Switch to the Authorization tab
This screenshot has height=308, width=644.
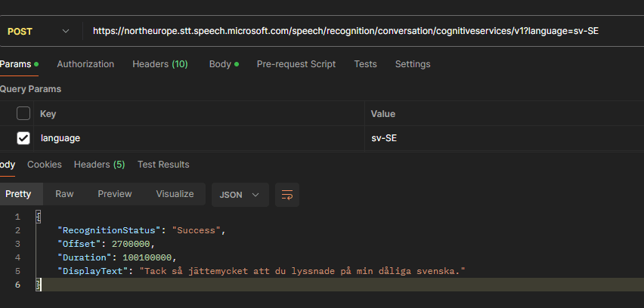(x=85, y=64)
